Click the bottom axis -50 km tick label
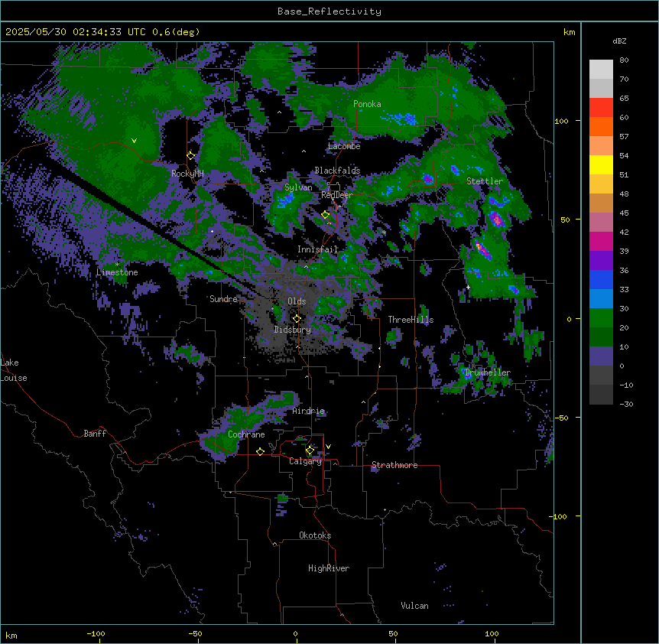659x644 pixels. tap(195, 633)
